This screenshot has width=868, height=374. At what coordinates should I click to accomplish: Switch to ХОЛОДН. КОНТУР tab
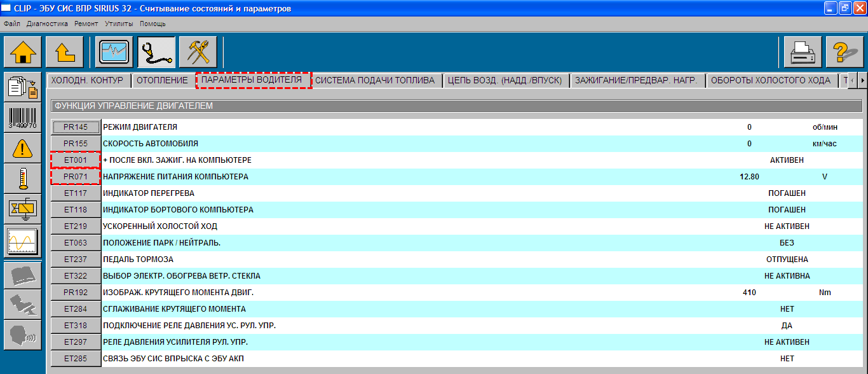[x=89, y=80]
